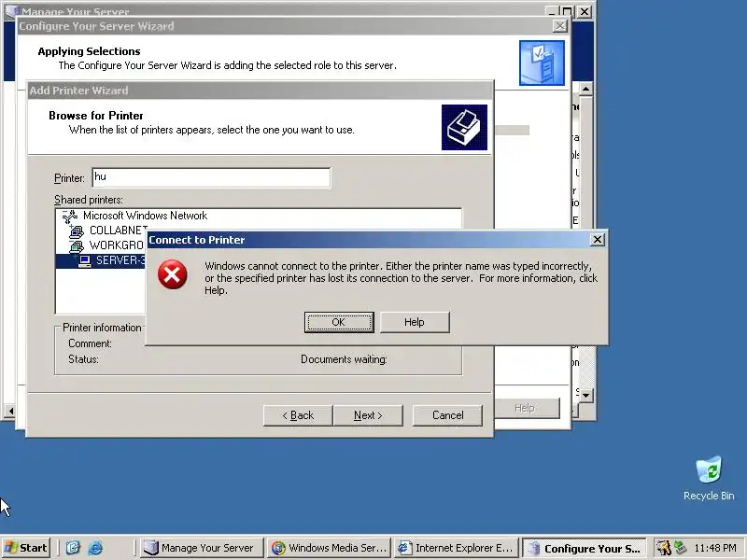
Task: Click the Show Desktop quick launch icon
Action: tap(73, 548)
